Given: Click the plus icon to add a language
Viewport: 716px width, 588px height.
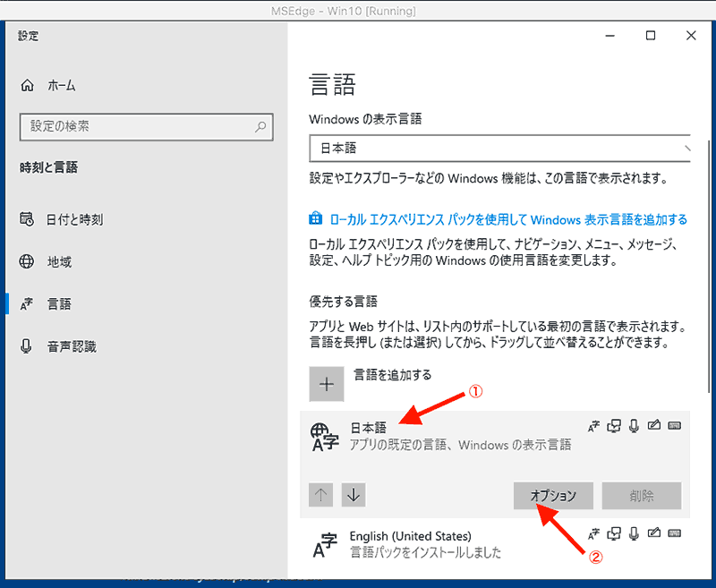Looking at the screenshot, I should [x=327, y=383].
